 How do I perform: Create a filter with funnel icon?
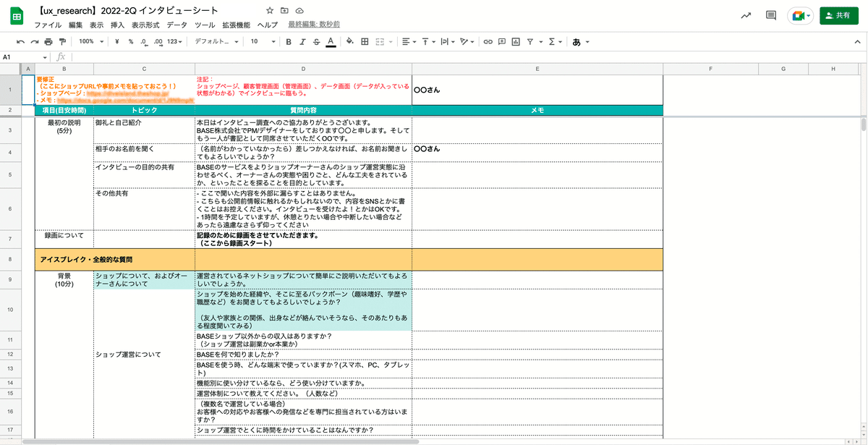pyautogui.click(x=530, y=42)
